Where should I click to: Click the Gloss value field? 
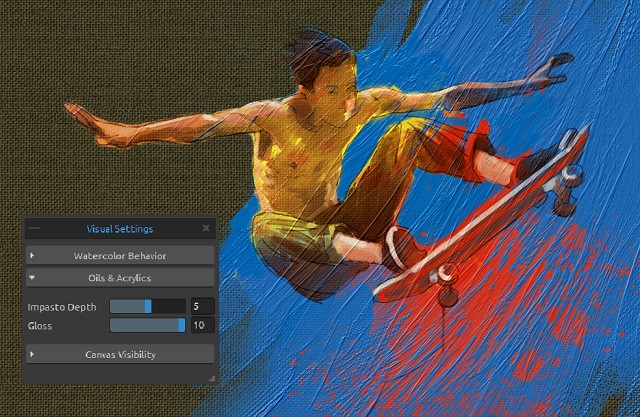(202, 325)
